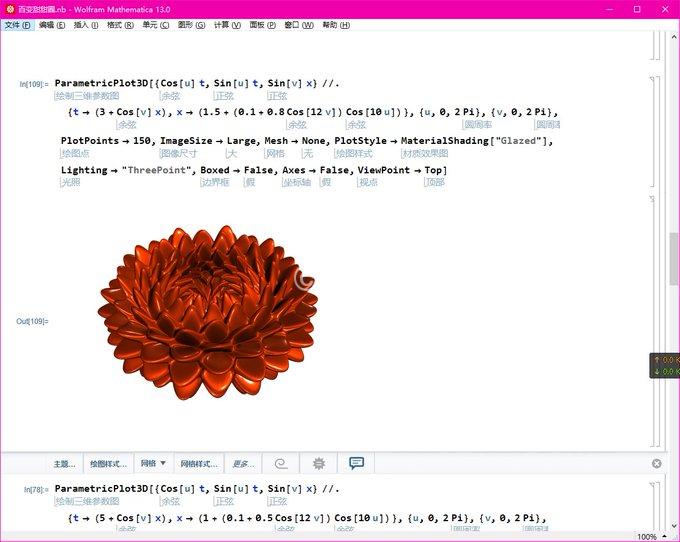Select the In[109] input cell bracket

click(x=651, y=130)
